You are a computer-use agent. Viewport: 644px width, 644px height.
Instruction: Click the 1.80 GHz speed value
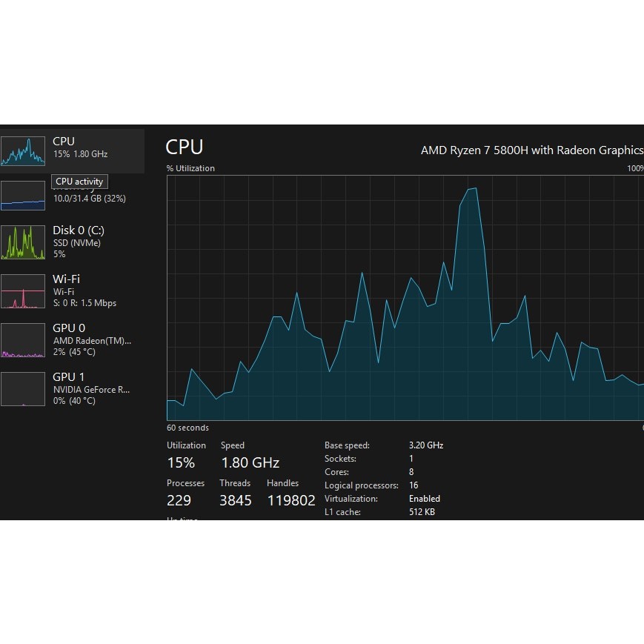pos(250,463)
